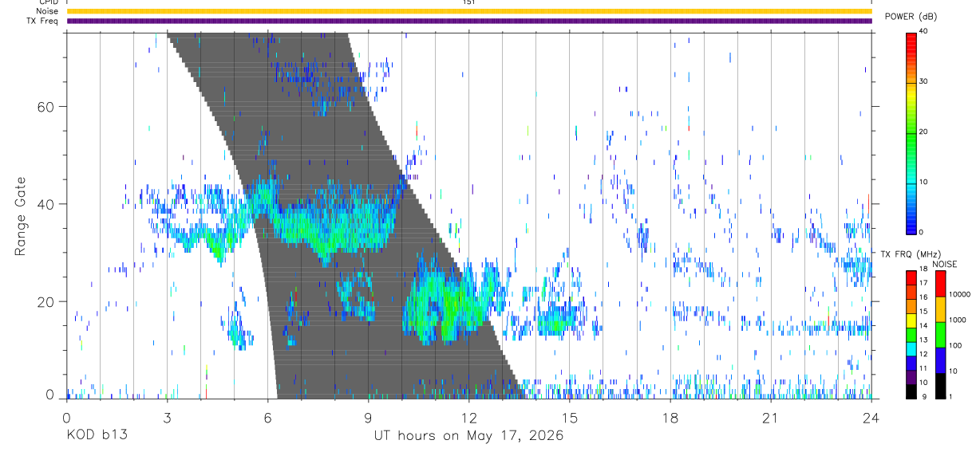Click the '15' tick on the UT hours axis
Image resolution: width=980 pixels, height=452 pixels.
tap(569, 418)
